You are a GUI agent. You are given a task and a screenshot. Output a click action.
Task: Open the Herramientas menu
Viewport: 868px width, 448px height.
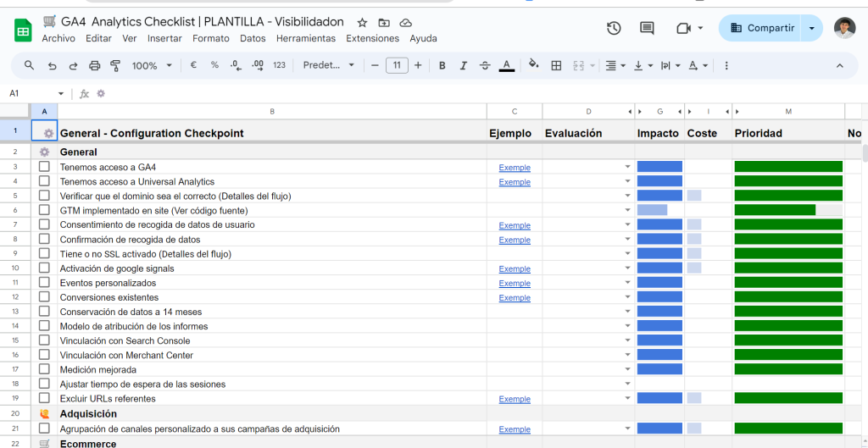[305, 38]
